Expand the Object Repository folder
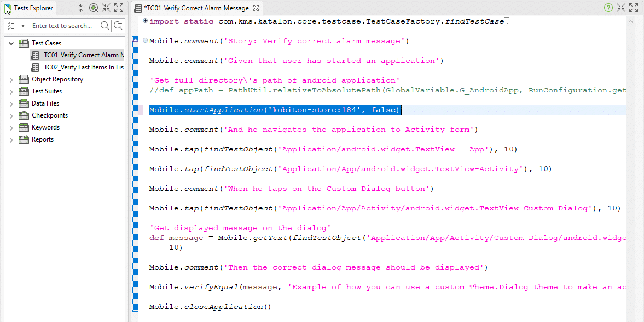644x322 pixels. click(11, 80)
